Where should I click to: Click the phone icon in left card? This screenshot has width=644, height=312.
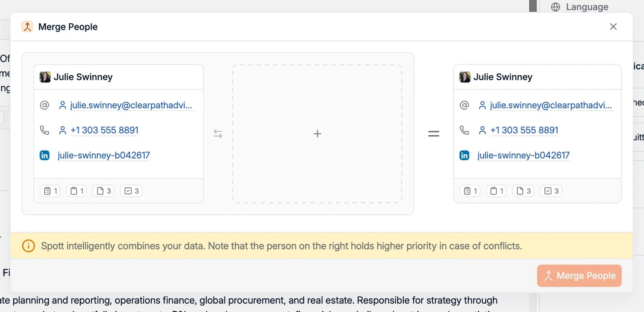pos(45,130)
